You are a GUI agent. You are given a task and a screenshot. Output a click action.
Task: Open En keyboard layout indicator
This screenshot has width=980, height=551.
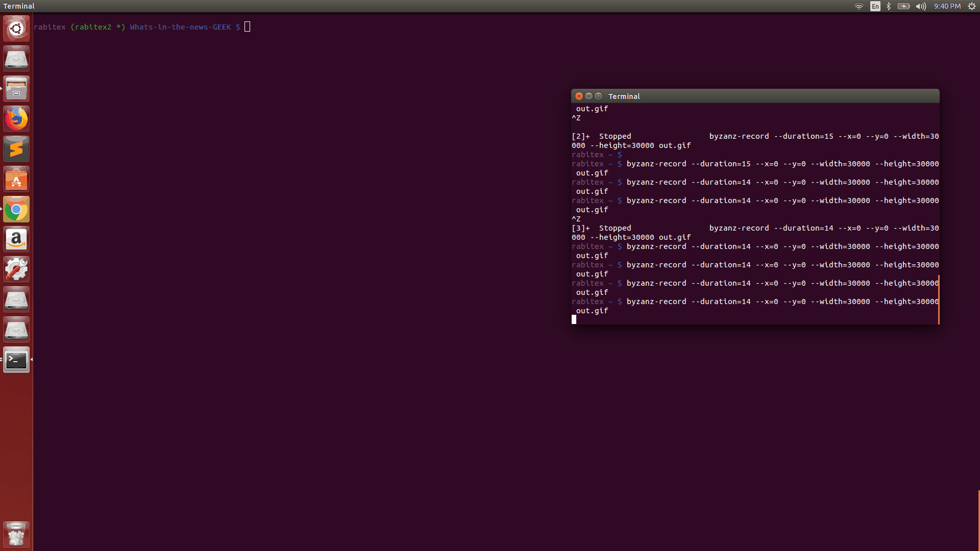coord(875,6)
